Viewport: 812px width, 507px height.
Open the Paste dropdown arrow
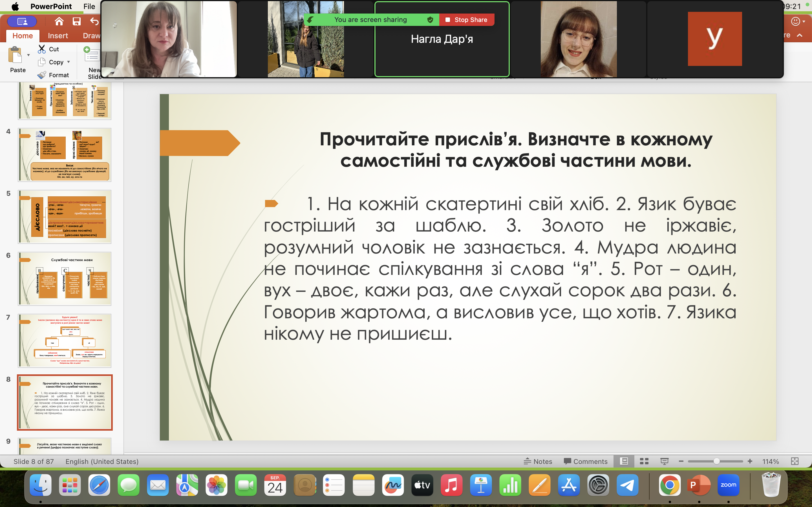(x=28, y=55)
